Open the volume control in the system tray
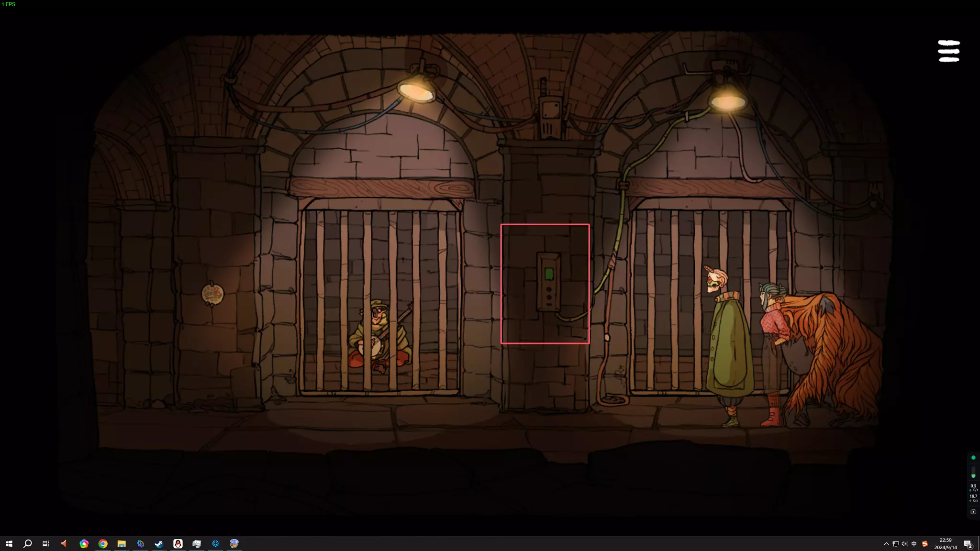Image resolution: width=980 pixels, height=551 pixels. 904,544
